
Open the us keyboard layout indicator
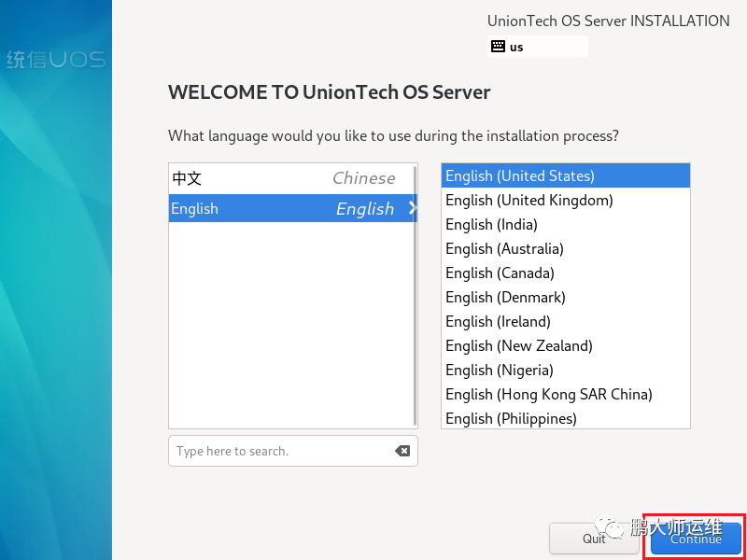(537, 47)
